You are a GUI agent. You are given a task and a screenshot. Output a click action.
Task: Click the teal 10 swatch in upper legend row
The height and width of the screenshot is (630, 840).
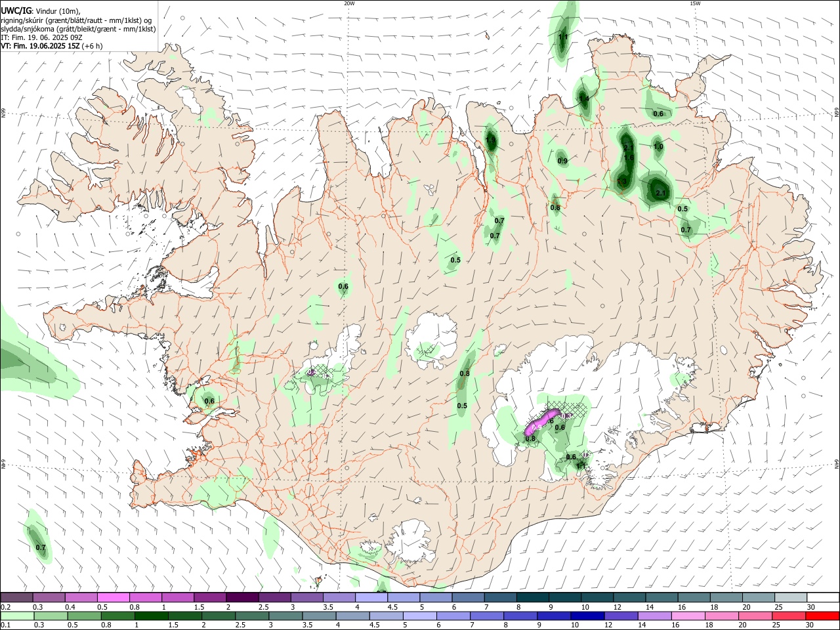(x=597, y=598)
